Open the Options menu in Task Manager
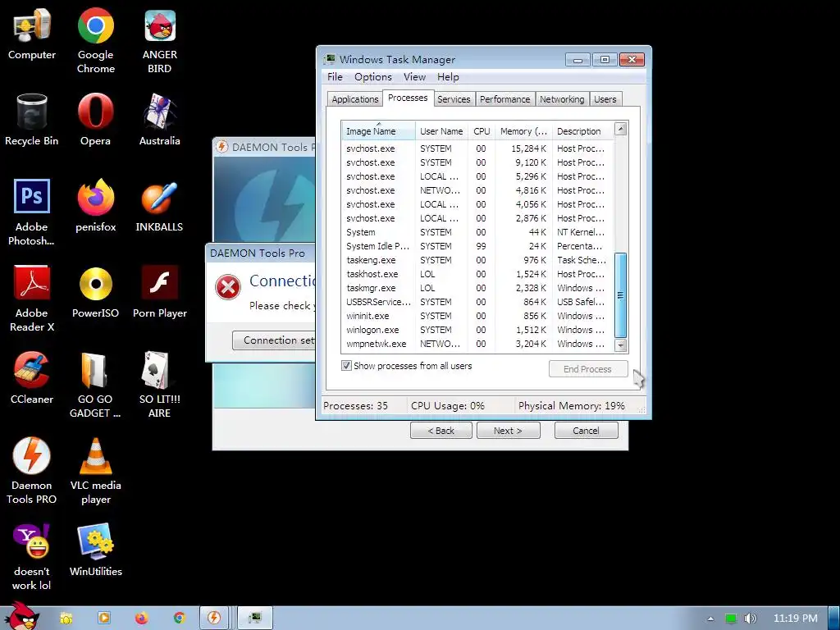This screenshot has width=840, height=630. point(373,76)
